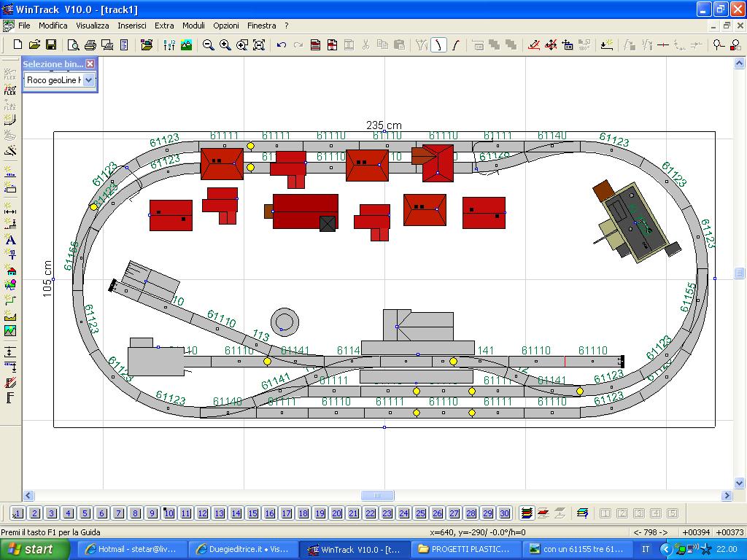The width and height of the screenshot is (747, 560).
Task: Open the Roco geoLine track library dropdown
Action: [x=89, y=80]
